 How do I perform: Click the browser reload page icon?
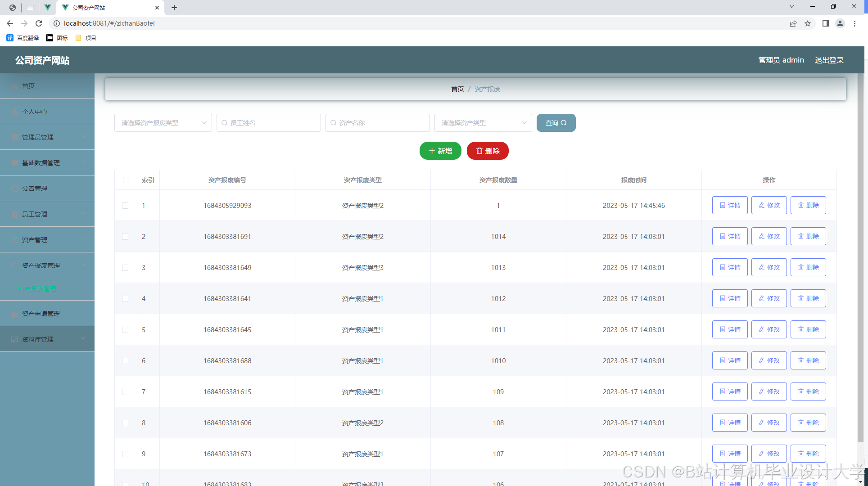(39, 23)
